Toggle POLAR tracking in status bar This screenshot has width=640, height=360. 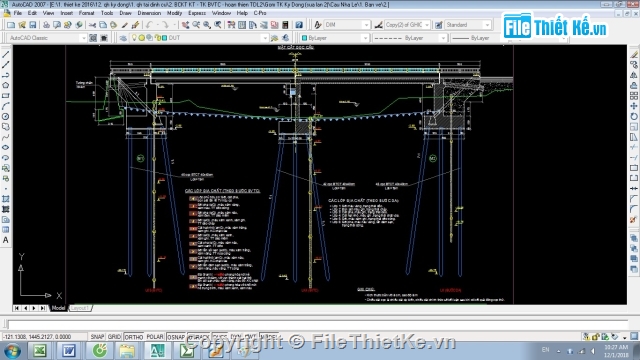coord(155,337)
